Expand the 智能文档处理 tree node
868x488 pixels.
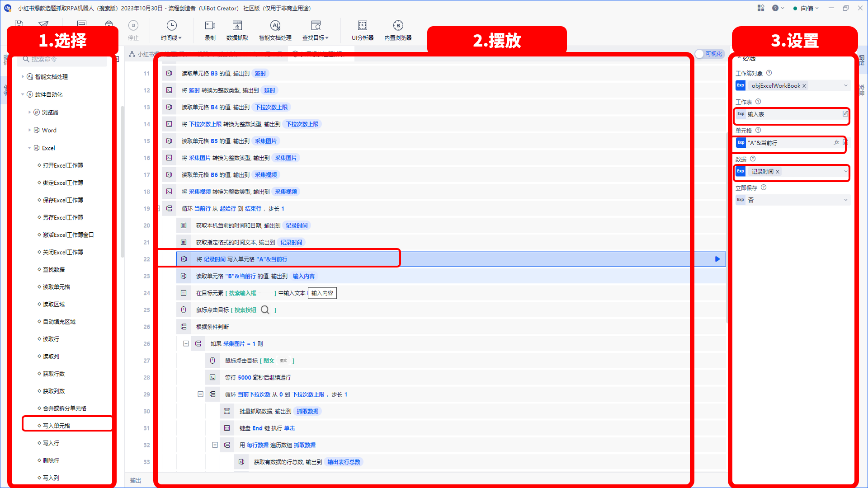(x=23, y=77)
